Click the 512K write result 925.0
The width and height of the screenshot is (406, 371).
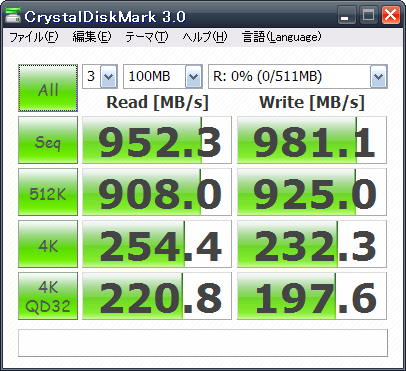[x=312, y=192]
